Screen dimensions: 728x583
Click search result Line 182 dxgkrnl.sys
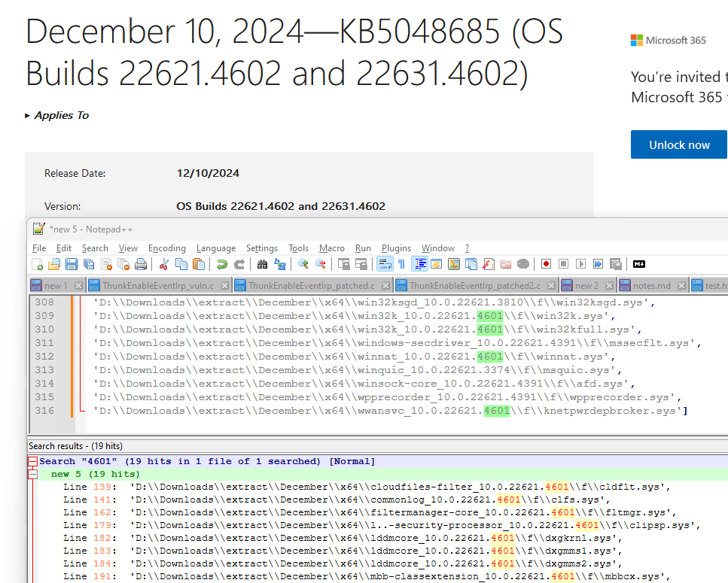click(x=343, y=538)
